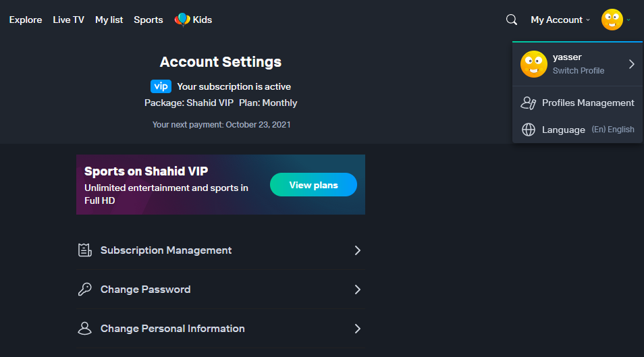Expand the My Account dropdown

pos(560,20)
